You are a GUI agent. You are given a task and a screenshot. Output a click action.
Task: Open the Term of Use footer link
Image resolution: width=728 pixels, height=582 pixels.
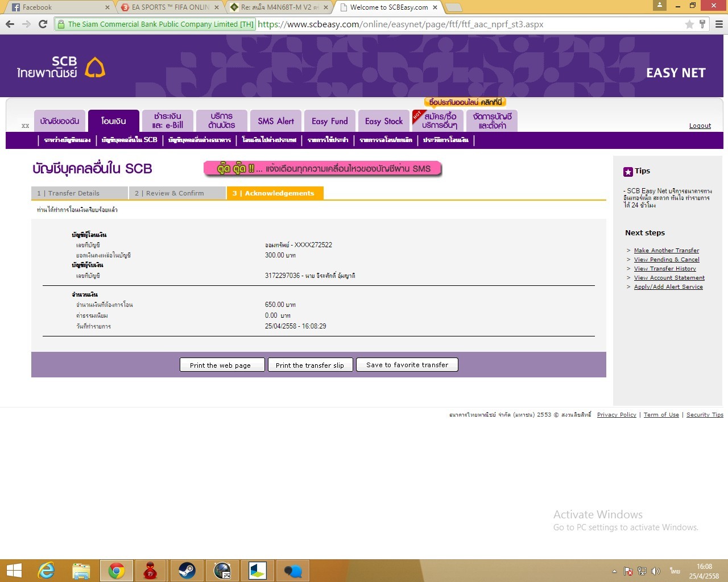[x=661, y=415]
